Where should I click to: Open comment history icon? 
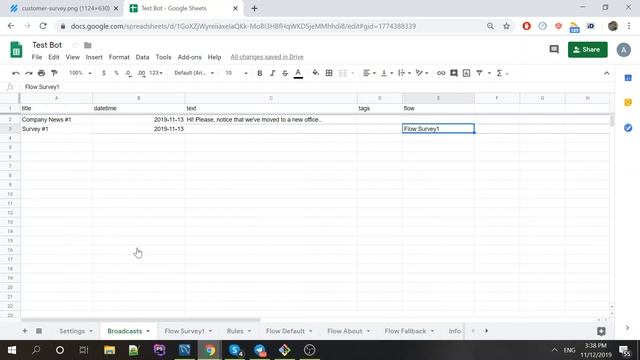coord(554,50)
